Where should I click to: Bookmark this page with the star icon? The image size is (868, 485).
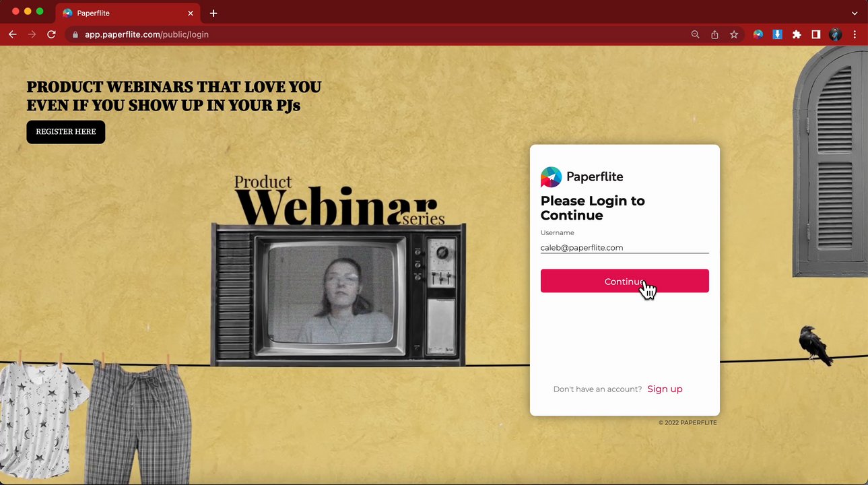tap(734, 34)
